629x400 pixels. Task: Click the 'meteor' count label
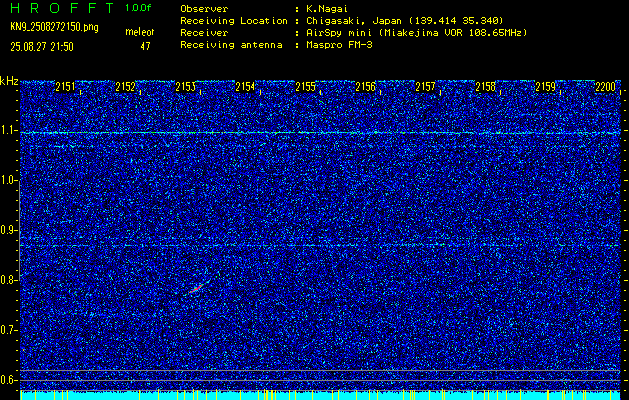tap(140, 32)
